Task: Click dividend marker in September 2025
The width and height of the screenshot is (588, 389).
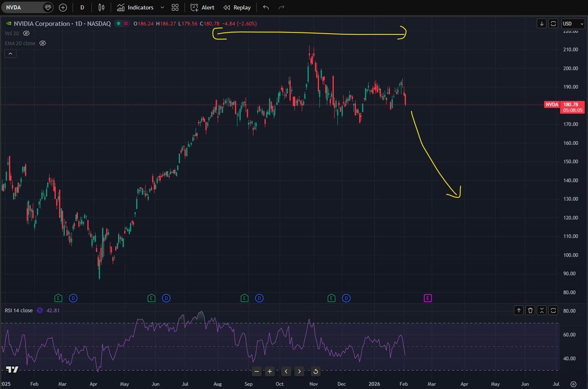Action: [x=259, y=297]
